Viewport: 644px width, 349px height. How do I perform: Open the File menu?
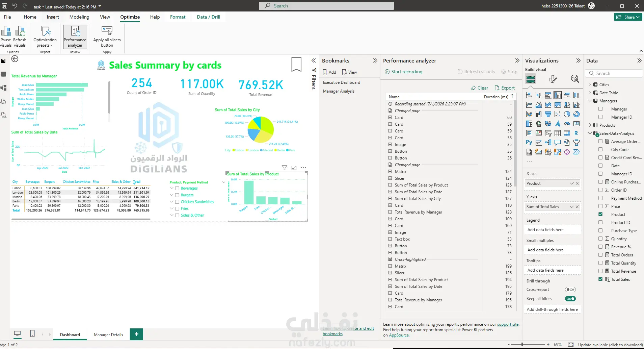[x=7, y=17]
